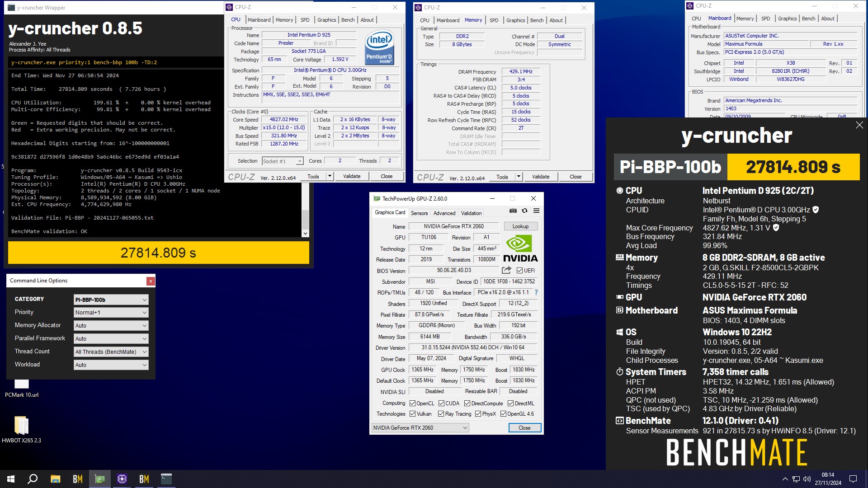Click the Bus Interface question mark icon
868x488 pixels.
[x=536, y=292]
